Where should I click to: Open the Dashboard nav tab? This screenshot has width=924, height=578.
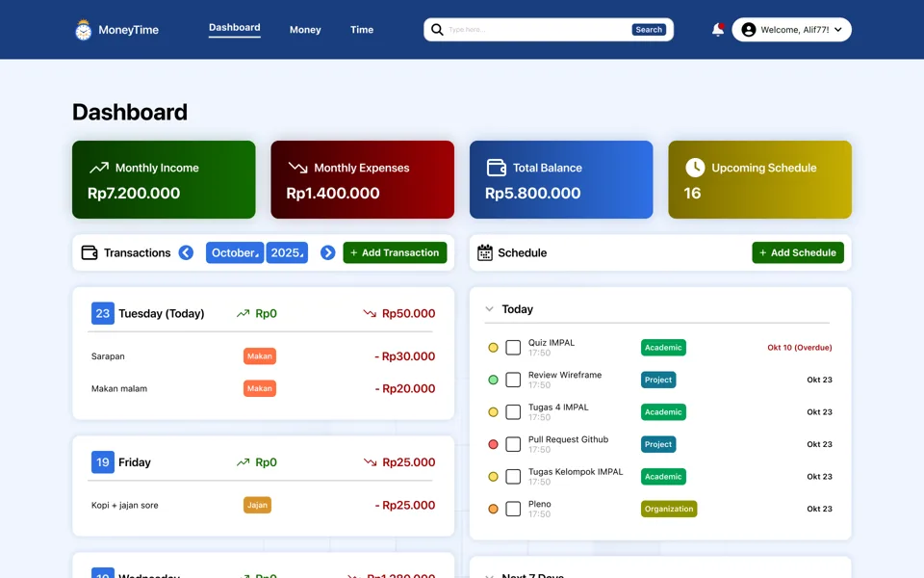(x=235, y=28)
